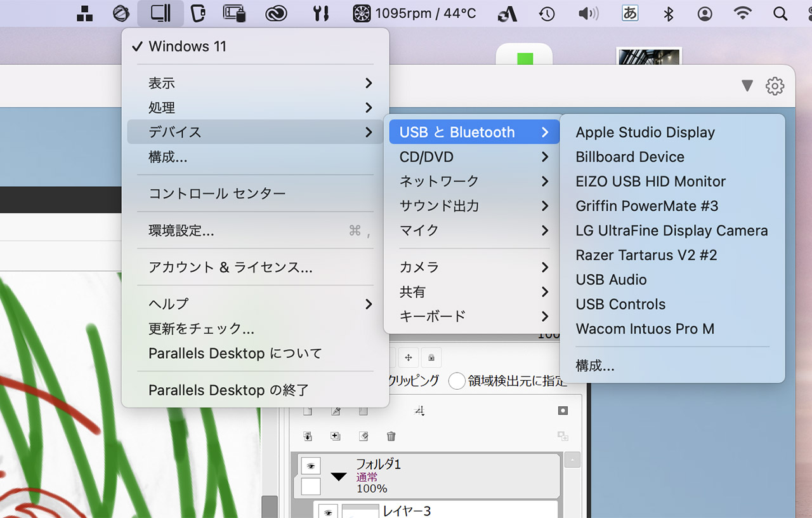This screenshot has height=518, width=812.
Task: Expand the サウンド出力 submenu
Action: pyautogui.click(x=473, y=206)
